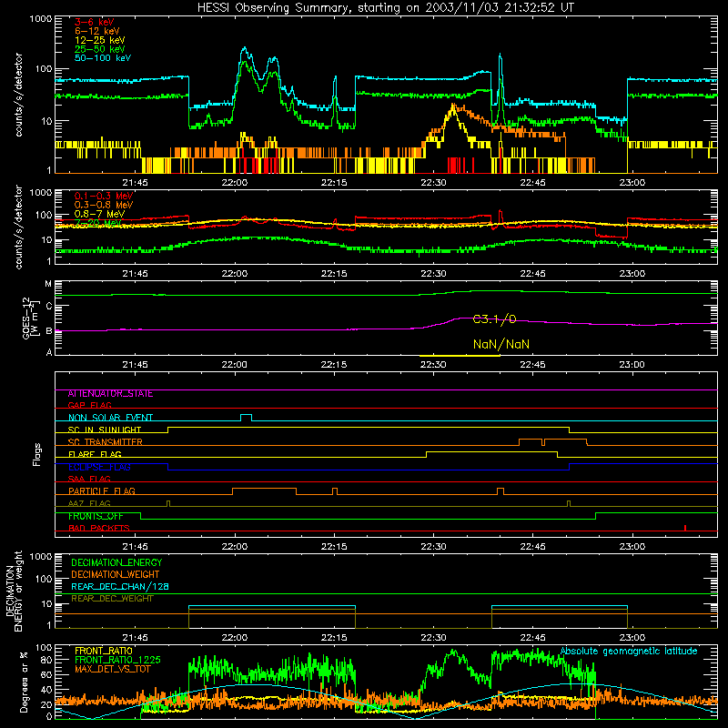728x728 pixels.
Task: Click the yellow 12-25 keV legend label
Action: [x=99, y=40]
